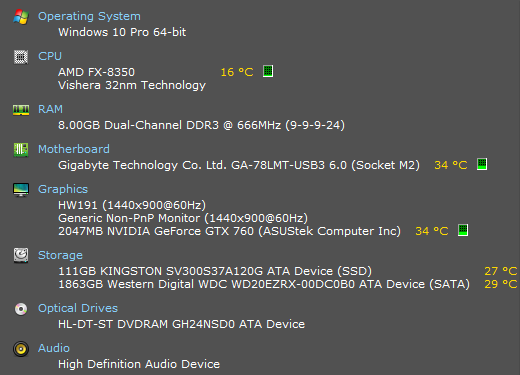520x375 pixels.
Task: Open the Operating System section link
Action: coord(89,16)
